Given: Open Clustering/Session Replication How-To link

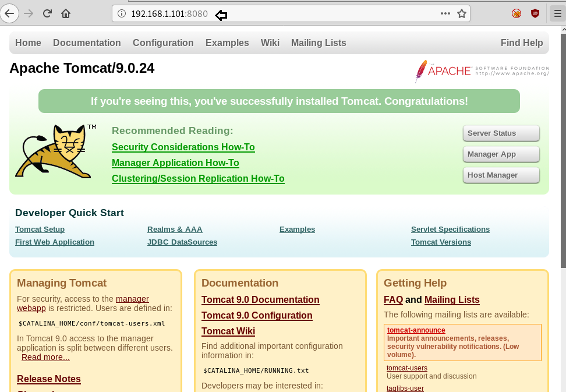Looking at the screenshot, I should pos(198,179).
